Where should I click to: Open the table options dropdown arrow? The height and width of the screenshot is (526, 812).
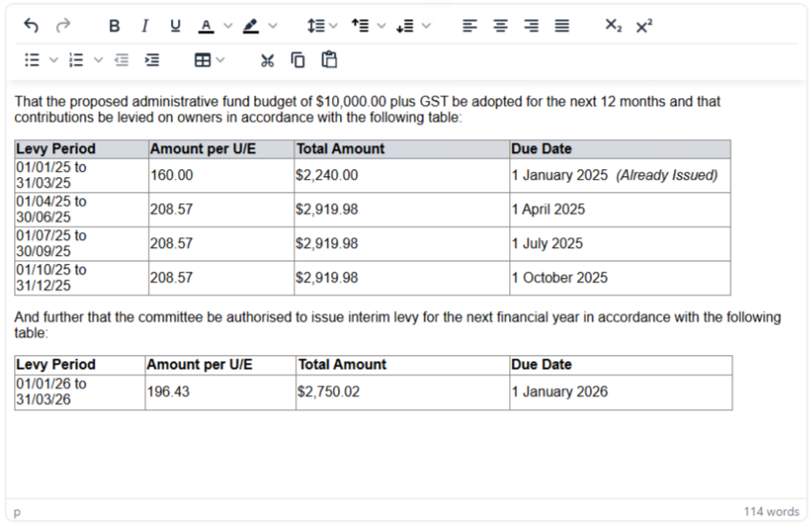[x=220, y=60]
